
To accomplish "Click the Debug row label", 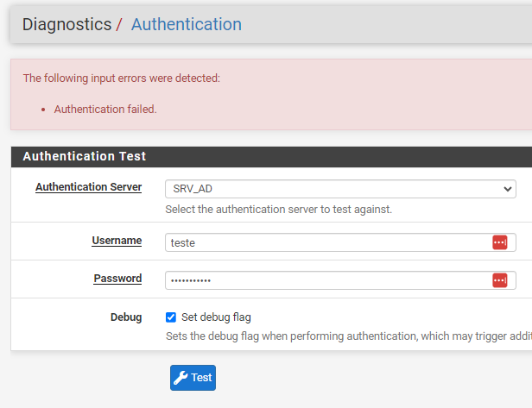I will [126, 317].
